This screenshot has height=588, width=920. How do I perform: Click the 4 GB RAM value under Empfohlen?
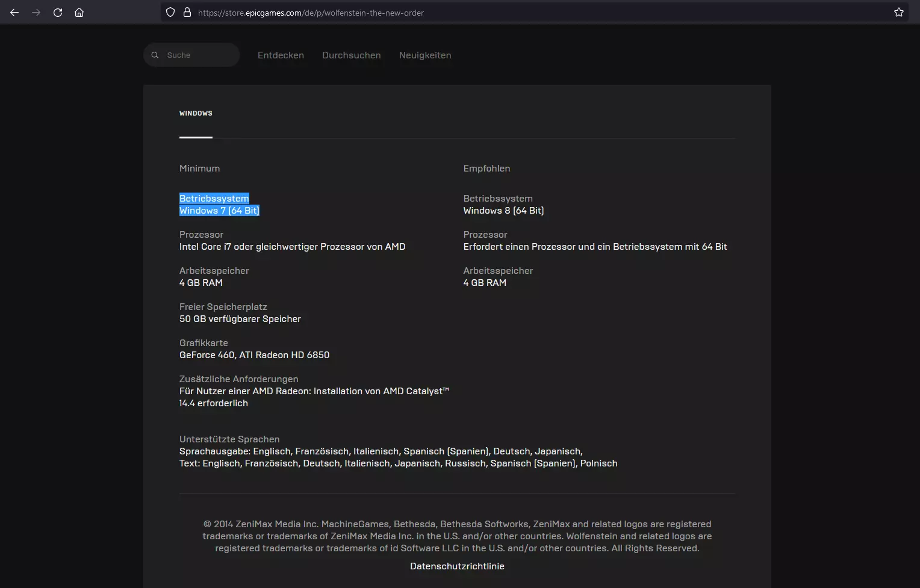(x=485, y=283)
